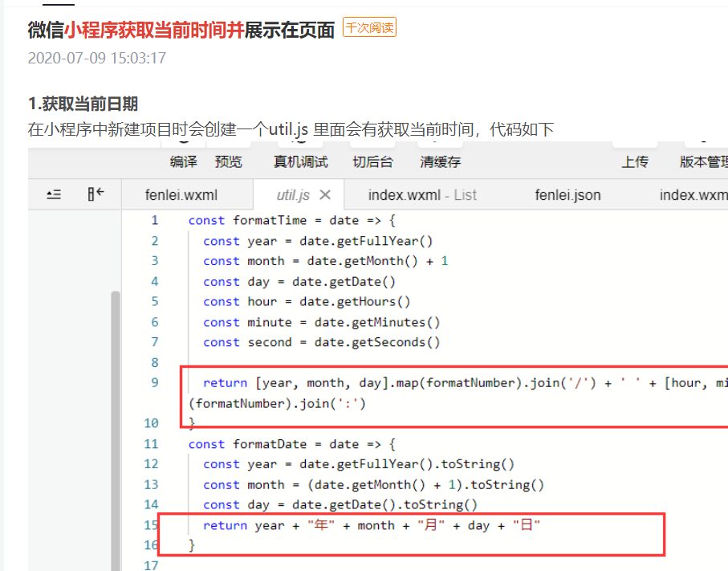The height and width of the screenshot is (571, 728).
Task: Click 'date.getDate().toString()' on line 14
Action: click(x=384, y=504)
